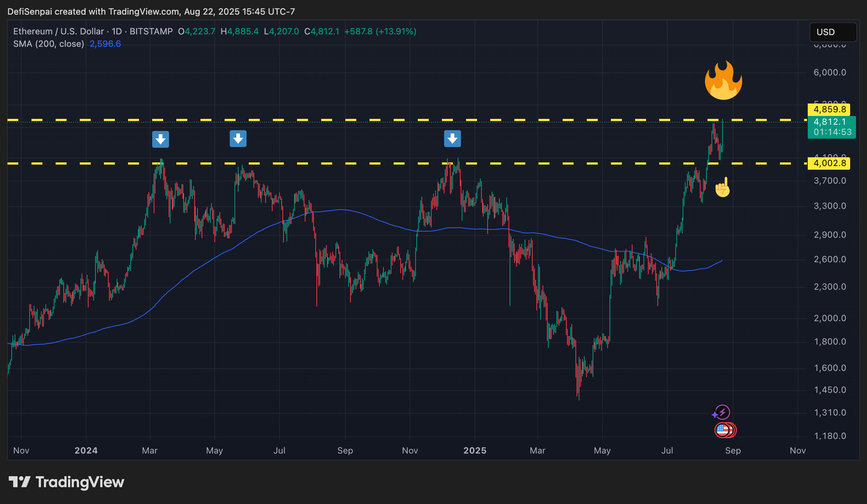Open the purple lightning bolt event icon
Viewport: 867px width, 504px height.
(722, 412)
